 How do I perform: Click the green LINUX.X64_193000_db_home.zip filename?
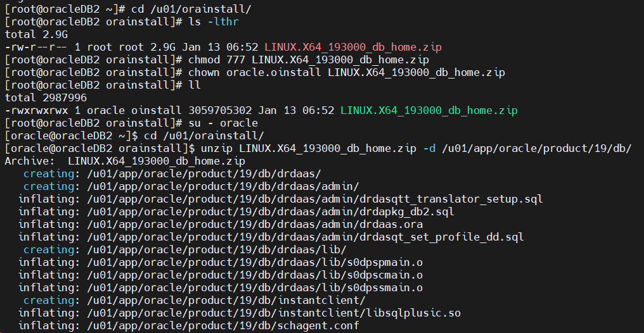(428, 110)
